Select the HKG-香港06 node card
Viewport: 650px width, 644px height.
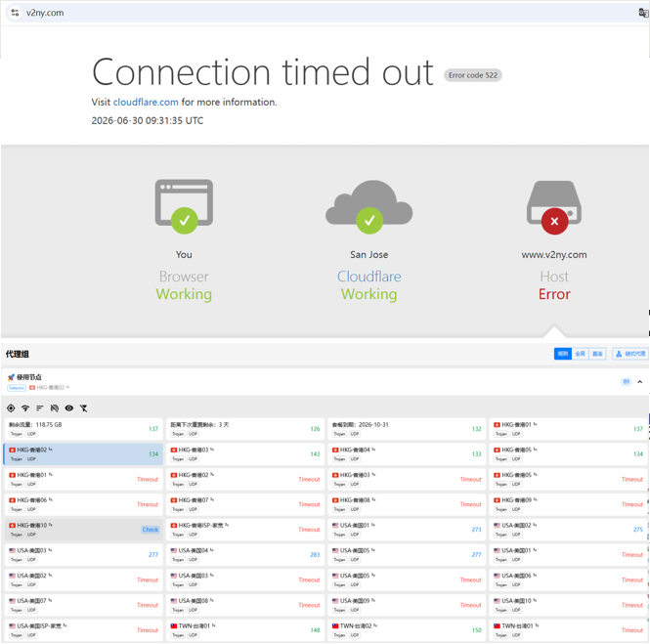point(83,504)
